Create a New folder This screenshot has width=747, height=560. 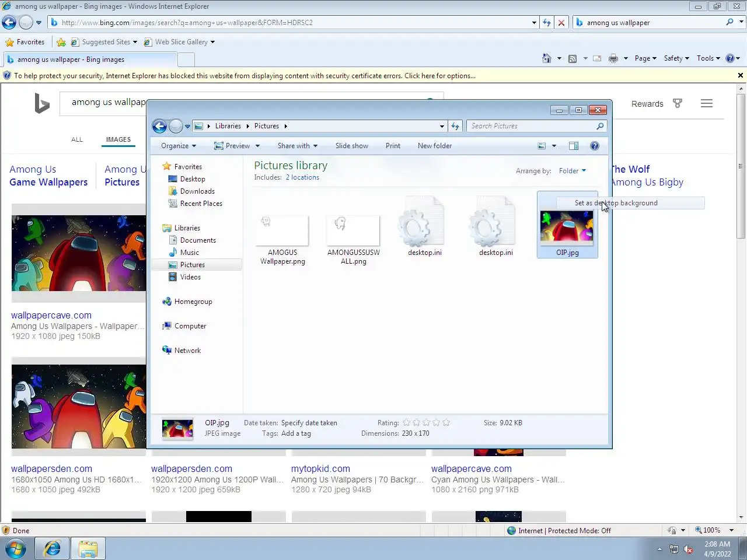(435, 146)
